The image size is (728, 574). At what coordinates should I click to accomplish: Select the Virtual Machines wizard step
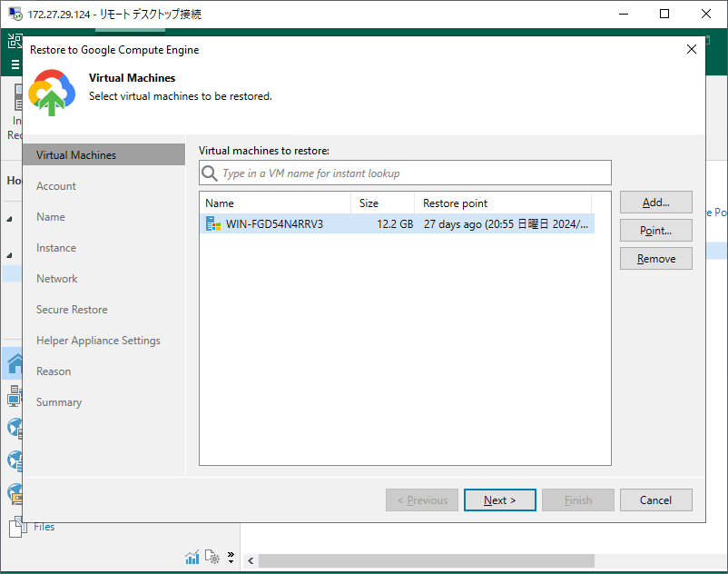(104, 154)
